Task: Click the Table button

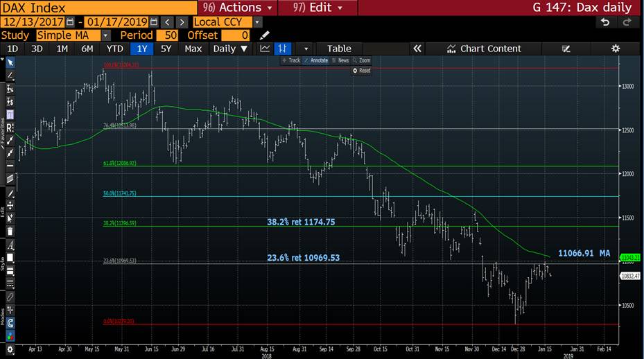Action: click(339, 49)
